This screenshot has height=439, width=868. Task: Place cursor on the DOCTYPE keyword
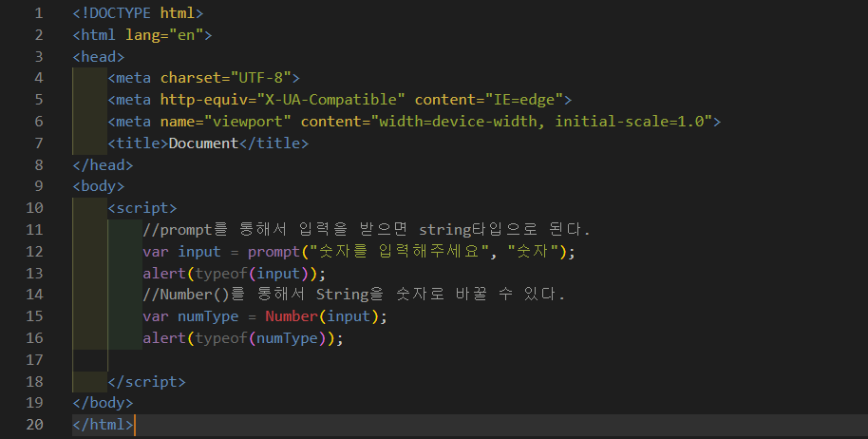click(x=120, y=12)
